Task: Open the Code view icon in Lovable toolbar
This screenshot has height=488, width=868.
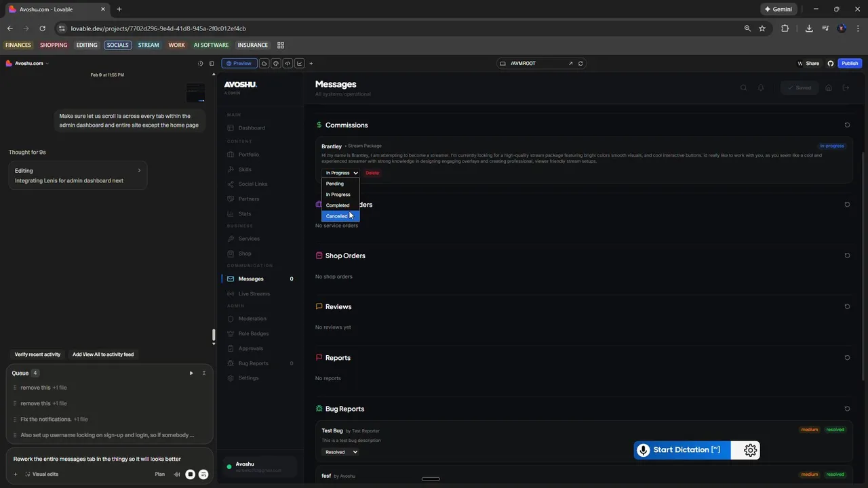Action: pos(288,63)
